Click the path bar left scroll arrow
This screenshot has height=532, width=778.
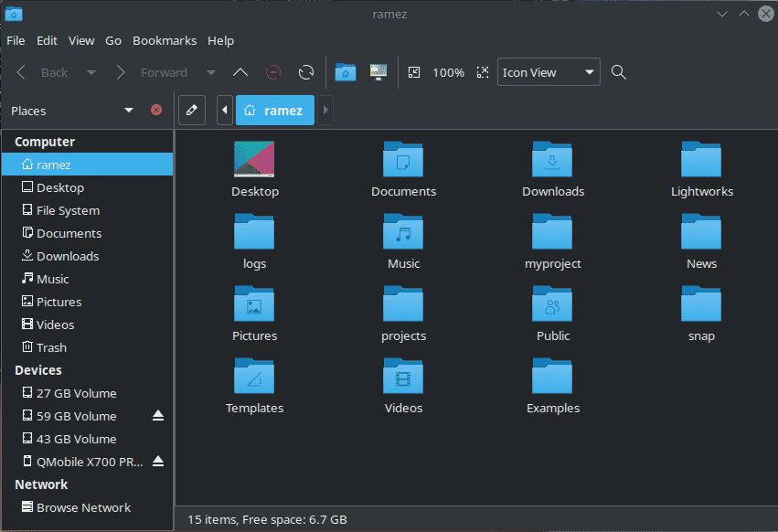tap(225, 111)
